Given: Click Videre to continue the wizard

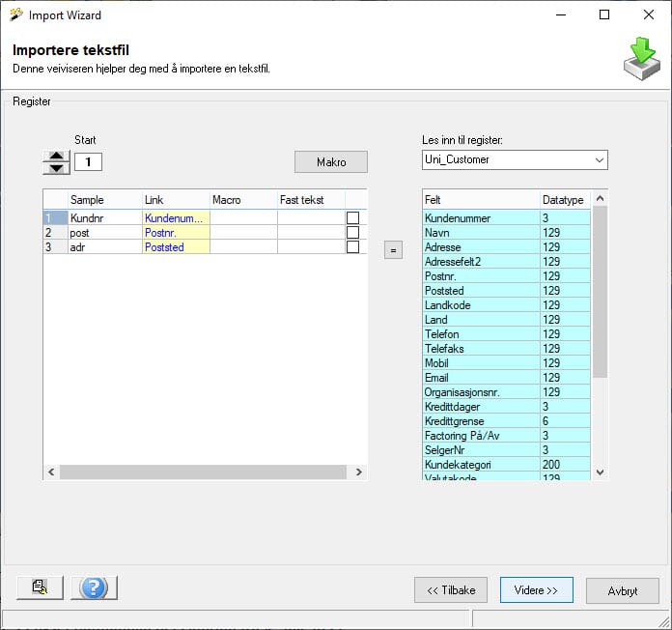Looking at the screenshot, I should (537, 590).
